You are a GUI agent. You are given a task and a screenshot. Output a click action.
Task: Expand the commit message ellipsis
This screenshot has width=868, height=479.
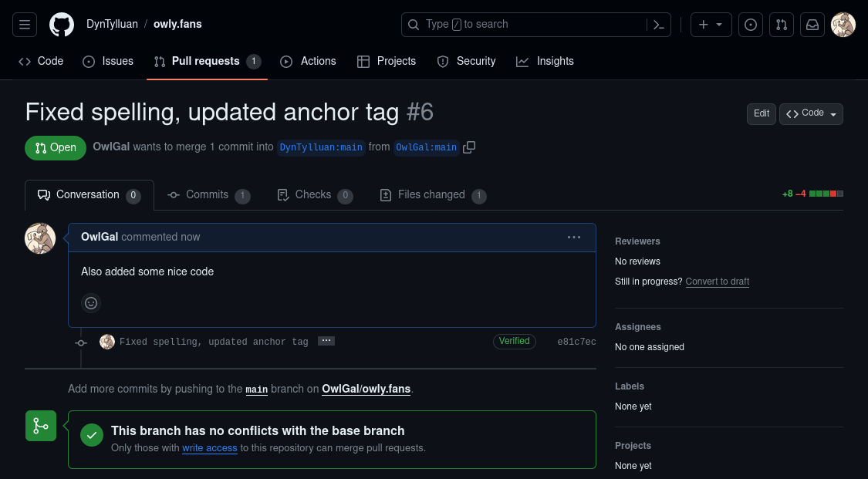[x=326, y=341]
